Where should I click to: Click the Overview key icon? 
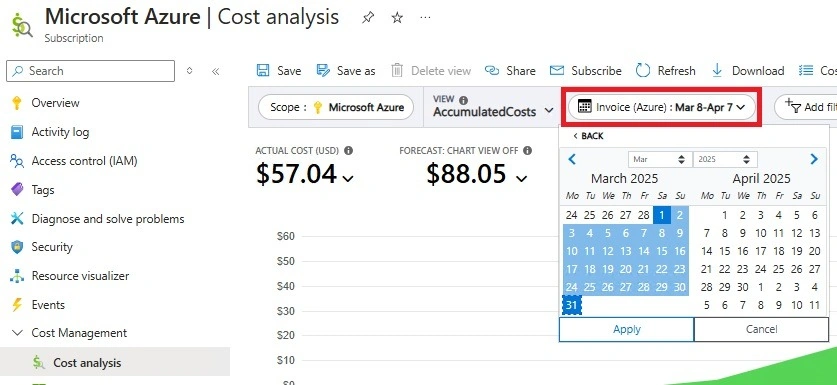point(17,103)
